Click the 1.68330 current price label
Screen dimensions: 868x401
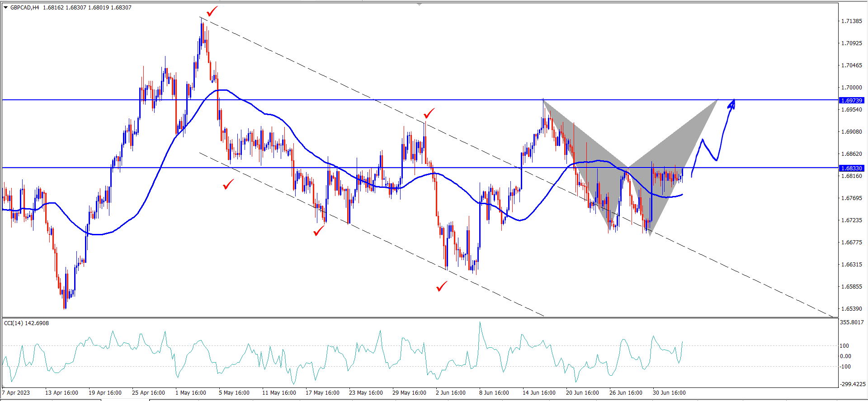pyautogui.click(x=851, y=168)
